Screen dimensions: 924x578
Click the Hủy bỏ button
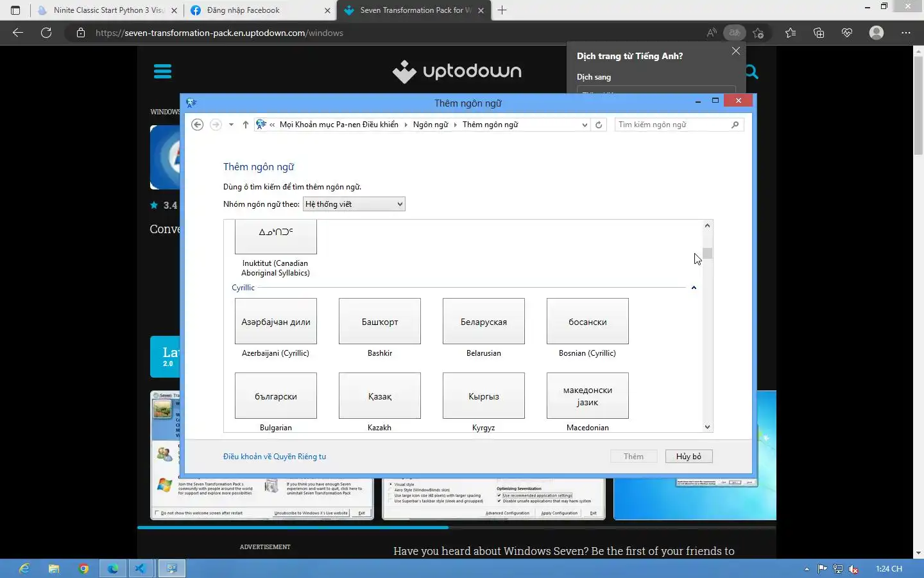[x=689, y=457]
